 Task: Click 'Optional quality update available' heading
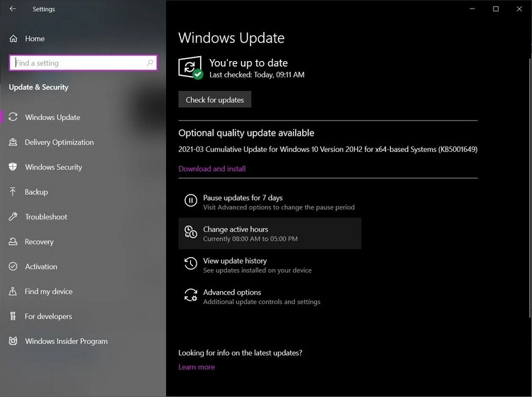[x=246, y=133]
